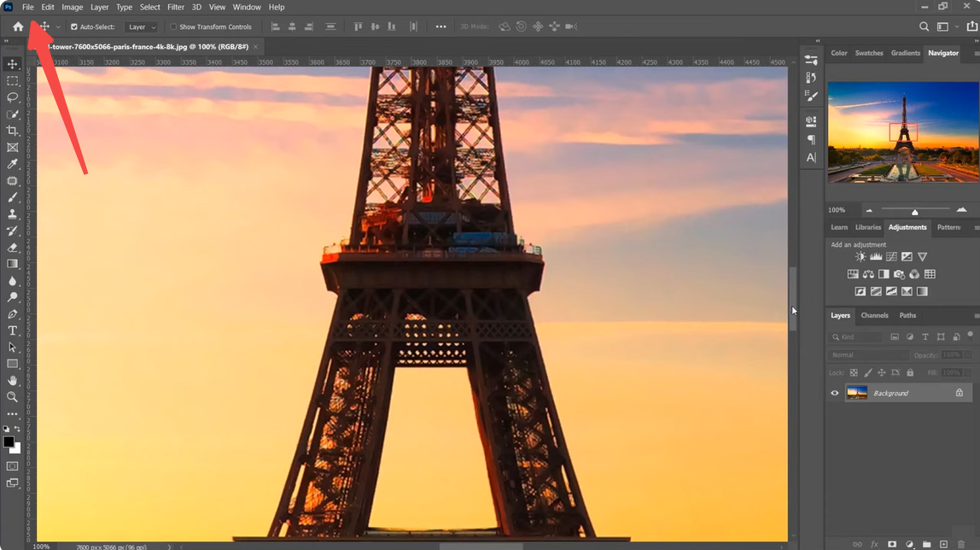Click the Search magnifier icon
Screen dimensions: 980x550
click(x=924, y=26)
